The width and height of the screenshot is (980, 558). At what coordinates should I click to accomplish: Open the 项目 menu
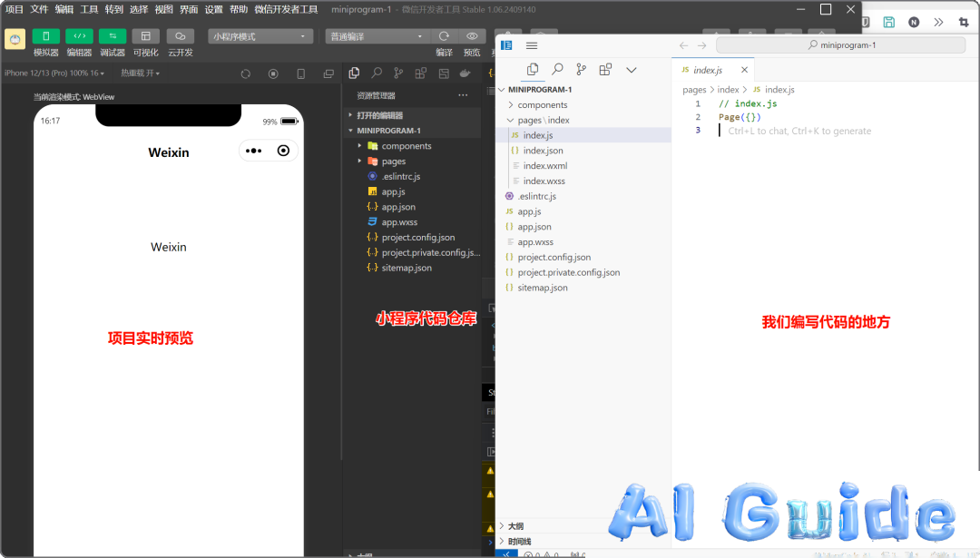tap(15, 9)
